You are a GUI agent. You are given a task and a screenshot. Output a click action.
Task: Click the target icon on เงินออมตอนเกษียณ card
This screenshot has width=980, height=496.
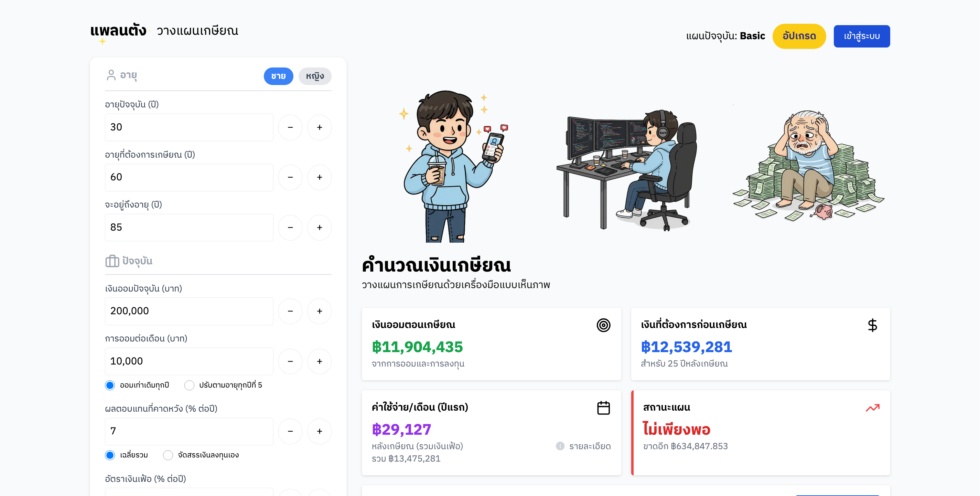point(603,325)
